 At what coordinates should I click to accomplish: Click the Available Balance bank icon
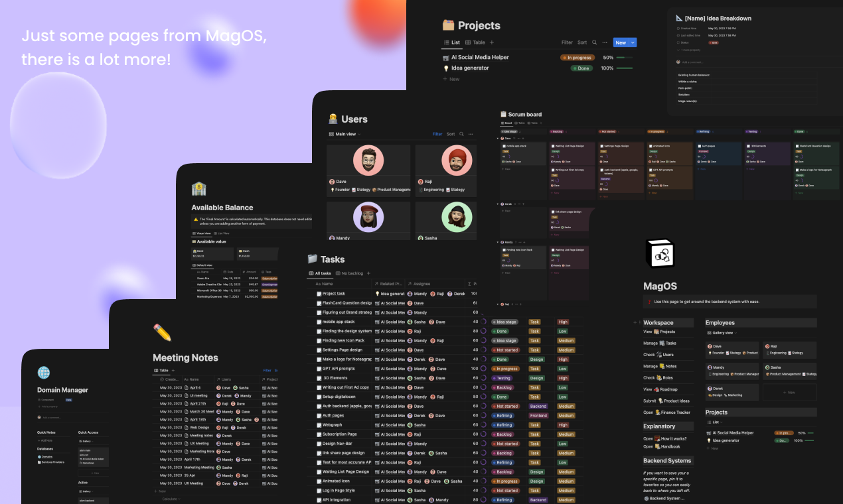point(198,189)
